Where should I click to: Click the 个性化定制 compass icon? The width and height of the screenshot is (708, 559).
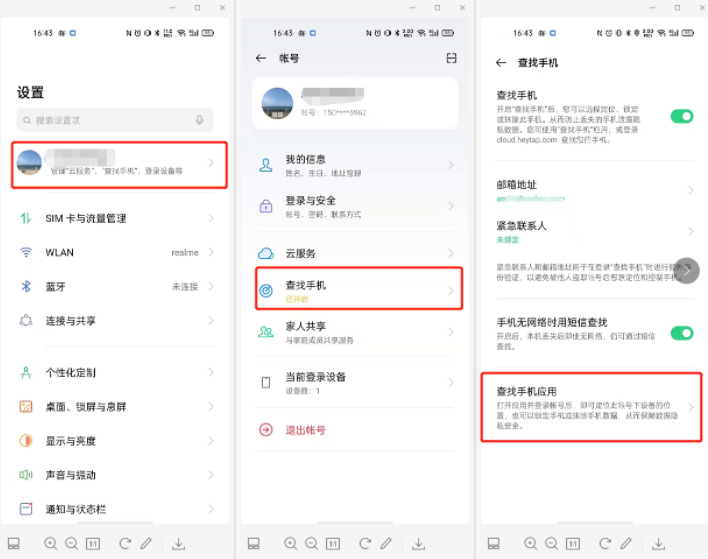point(26,372)
